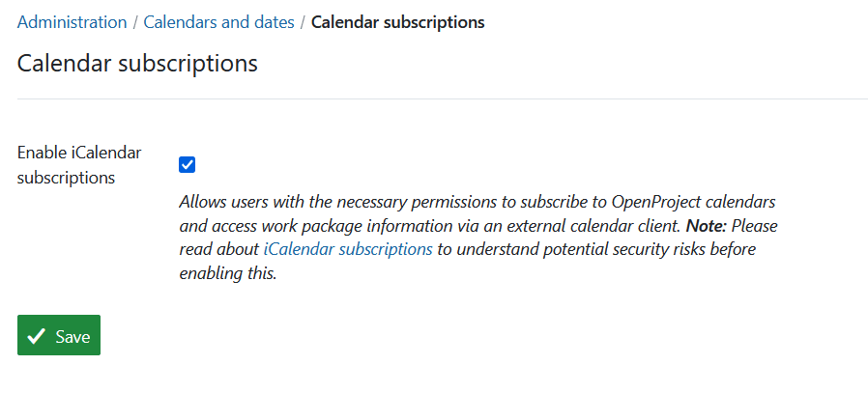Screen dimensions: 868x393
Task: Disable the Enable iCalendar subscriptions checkbox
Action: click(188, 165)
